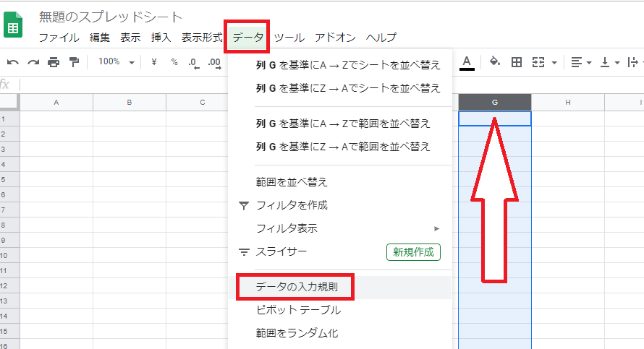Open the 挿入 menu

tap(161, 38)
